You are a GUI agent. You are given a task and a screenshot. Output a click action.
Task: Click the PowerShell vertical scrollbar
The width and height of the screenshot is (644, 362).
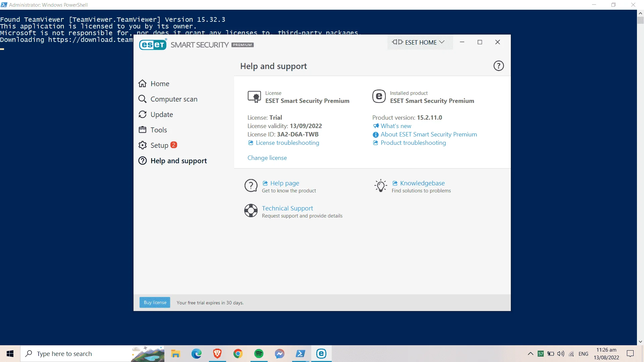[640, 177]
